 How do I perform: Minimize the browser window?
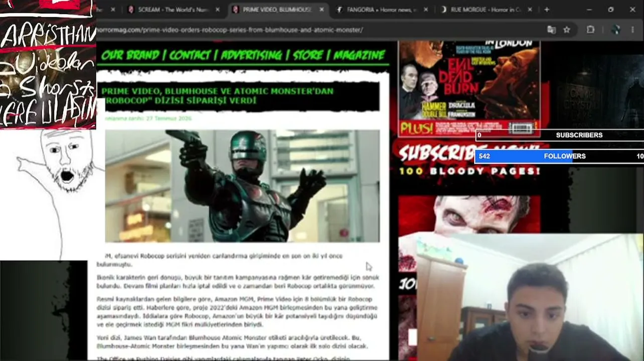pos(589,10)
